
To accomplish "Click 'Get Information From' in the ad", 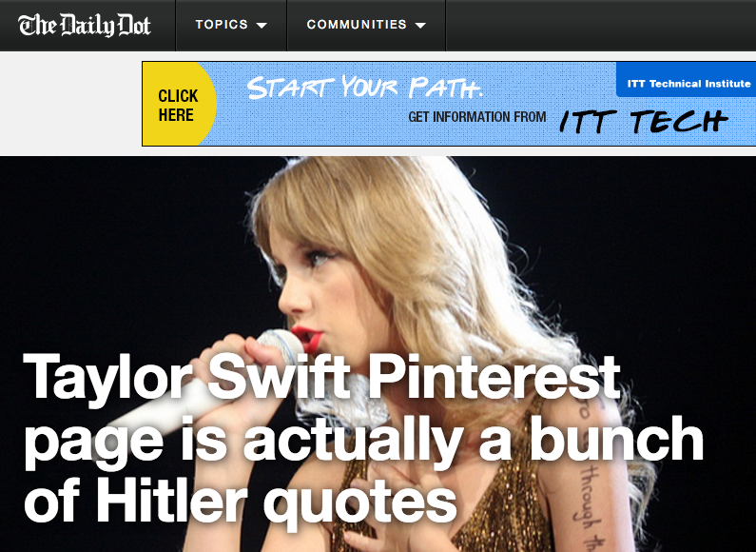I will pos(476,117).
